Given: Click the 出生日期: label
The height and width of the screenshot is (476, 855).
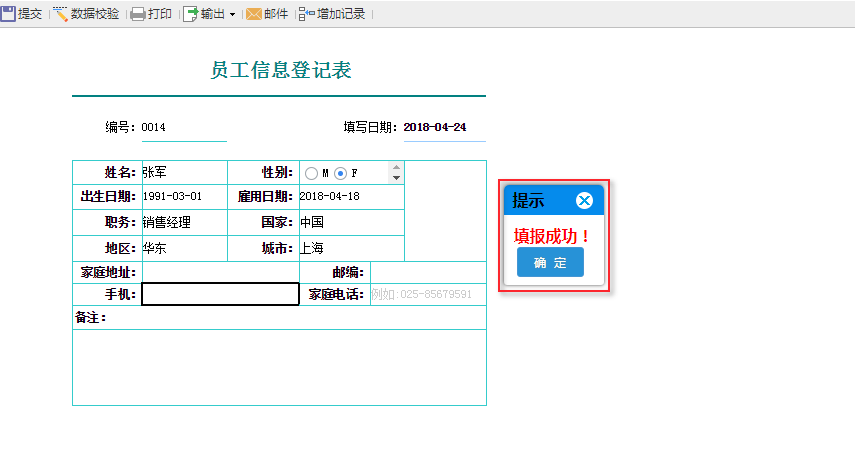Looking at the screenshot, I should tap(108, 196).
